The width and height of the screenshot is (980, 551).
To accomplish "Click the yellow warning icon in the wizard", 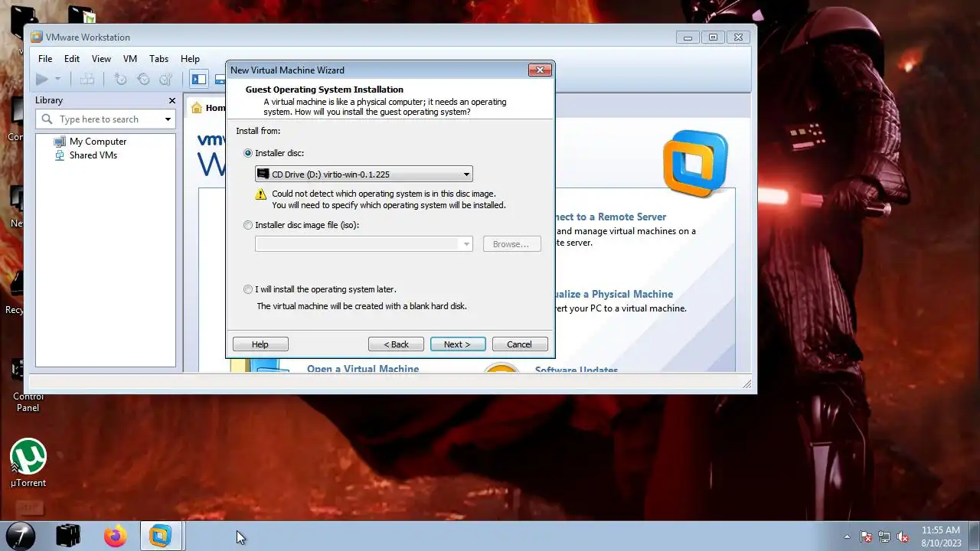I will click(x=261, y=194).
